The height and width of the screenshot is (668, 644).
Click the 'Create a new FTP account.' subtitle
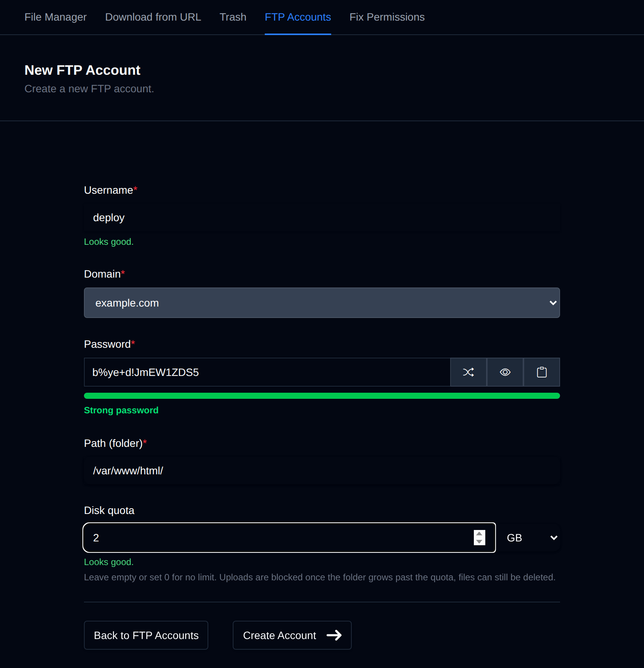89,88
